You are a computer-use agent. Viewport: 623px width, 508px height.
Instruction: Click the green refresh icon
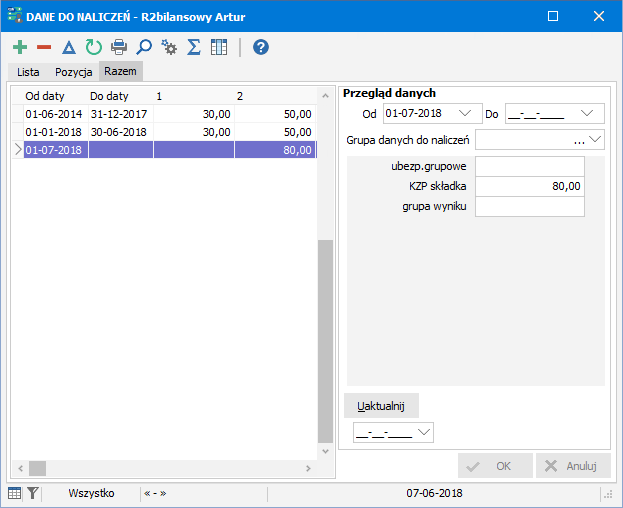tap(94, 47)
